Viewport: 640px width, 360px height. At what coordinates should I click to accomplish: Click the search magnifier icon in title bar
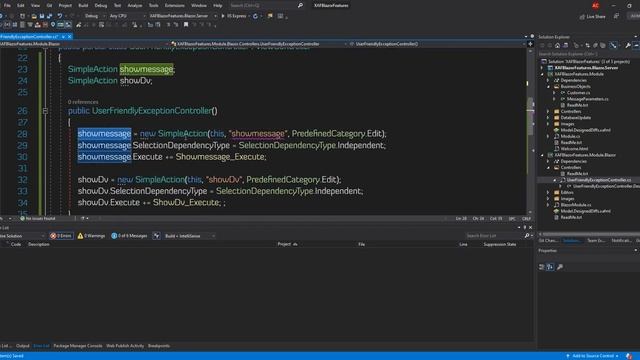point(300,5)
